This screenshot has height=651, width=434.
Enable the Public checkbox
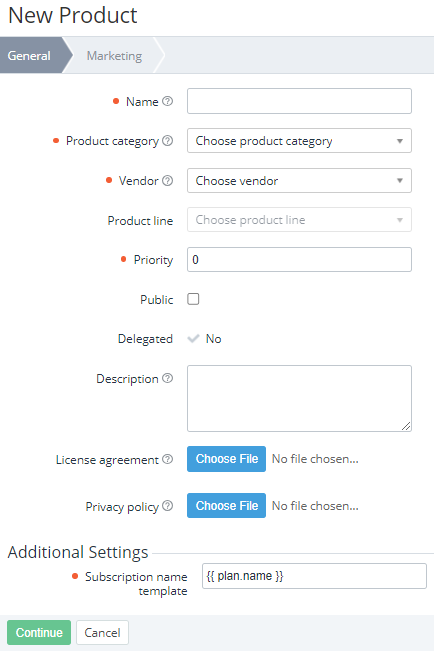(x=193, y=299)
